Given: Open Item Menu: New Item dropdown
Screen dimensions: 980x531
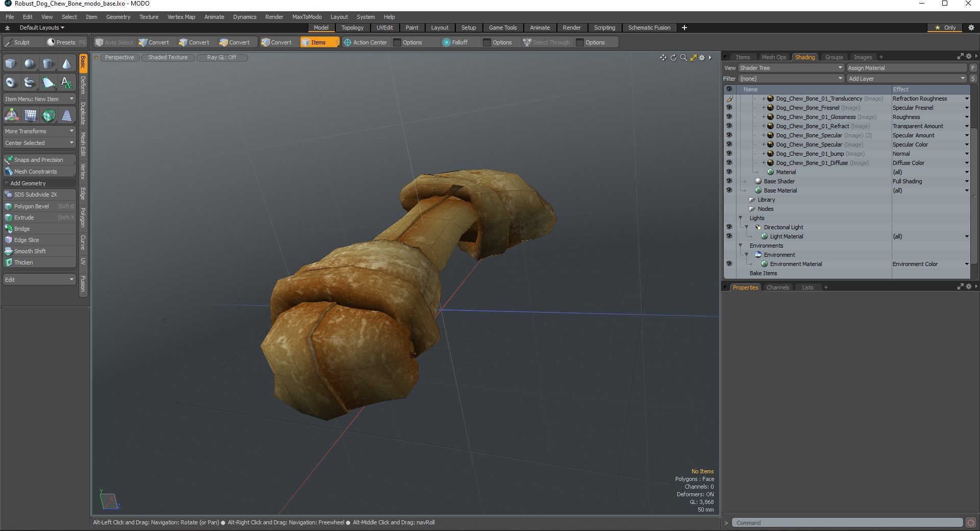Looking at the screenshot, I should (x=39, y=99).
